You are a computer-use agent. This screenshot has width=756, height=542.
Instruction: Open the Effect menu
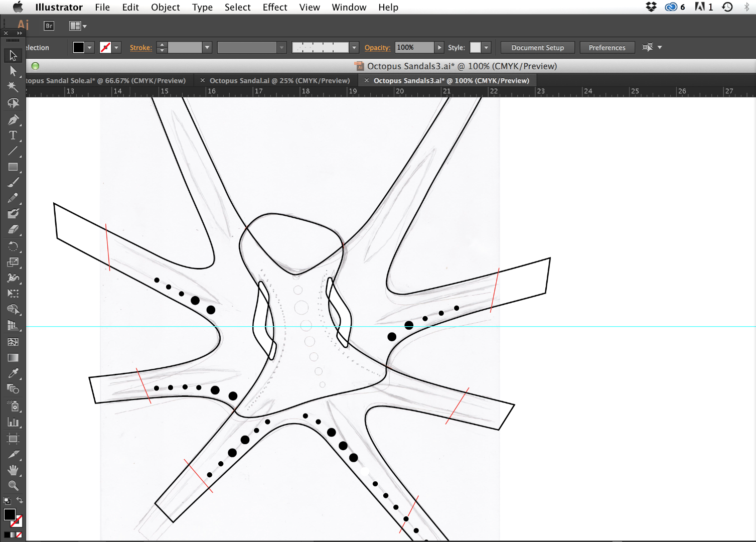point(274,7)
